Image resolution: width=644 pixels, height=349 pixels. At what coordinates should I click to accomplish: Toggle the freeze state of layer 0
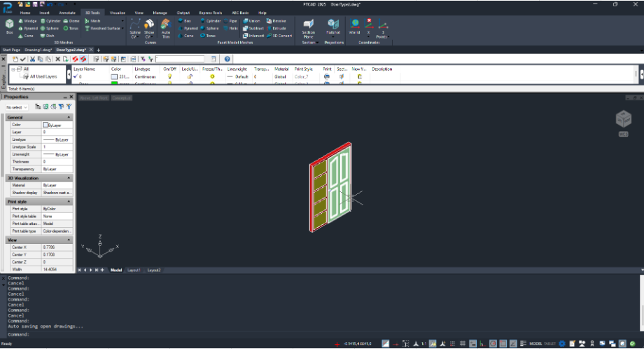click(212, 76)
